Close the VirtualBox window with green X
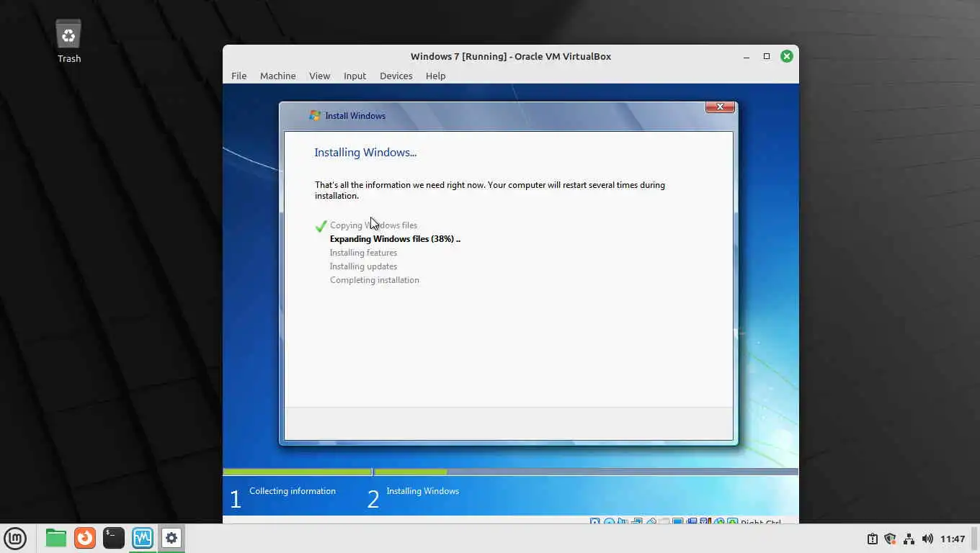980x553 pixels. [787, 56]
